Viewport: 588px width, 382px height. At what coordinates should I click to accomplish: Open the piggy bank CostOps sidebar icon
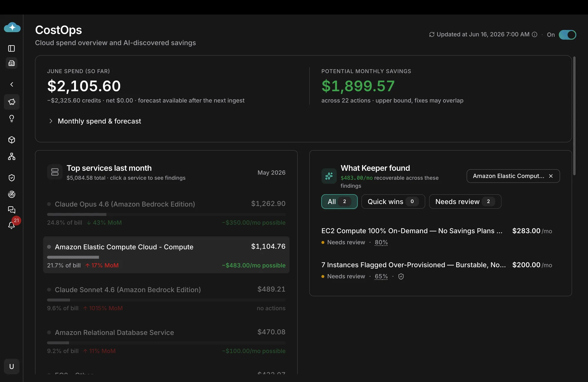click(11, 102)
